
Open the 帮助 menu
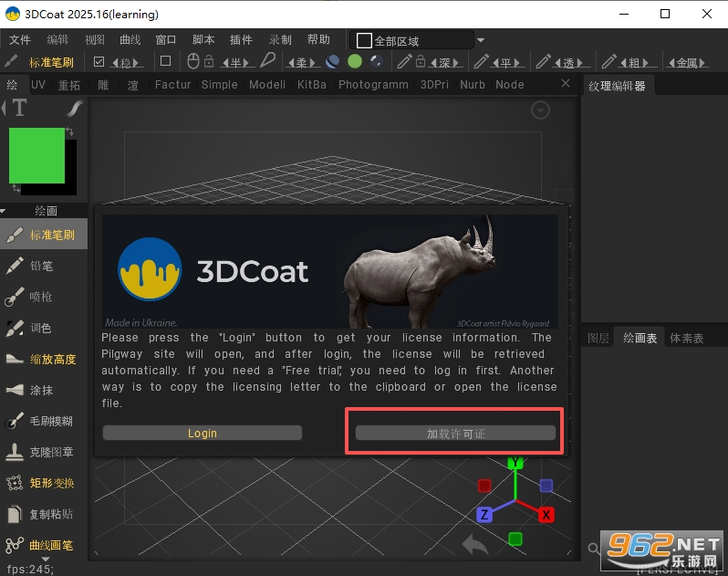pos(318,40)
